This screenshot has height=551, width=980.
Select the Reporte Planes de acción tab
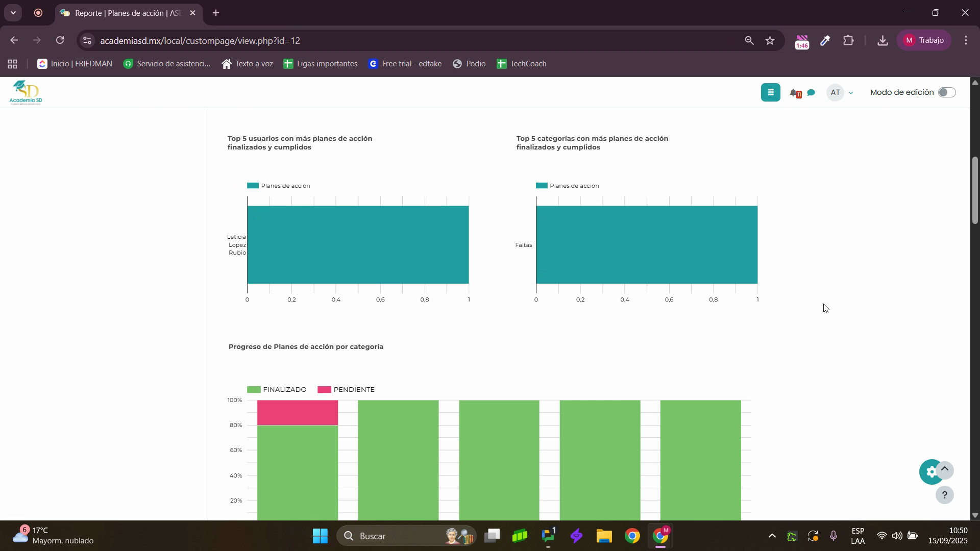(122, 13)
